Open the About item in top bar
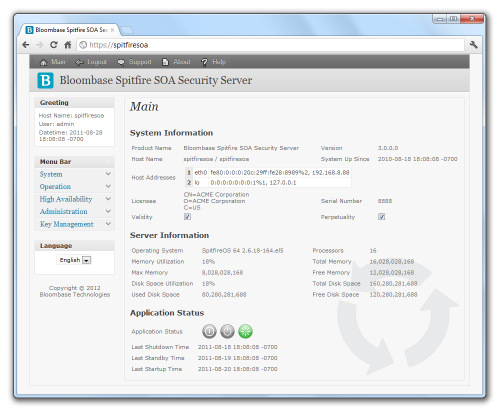Image resolution: width=500 pixels, height=413 pixels. click(176, 62)
